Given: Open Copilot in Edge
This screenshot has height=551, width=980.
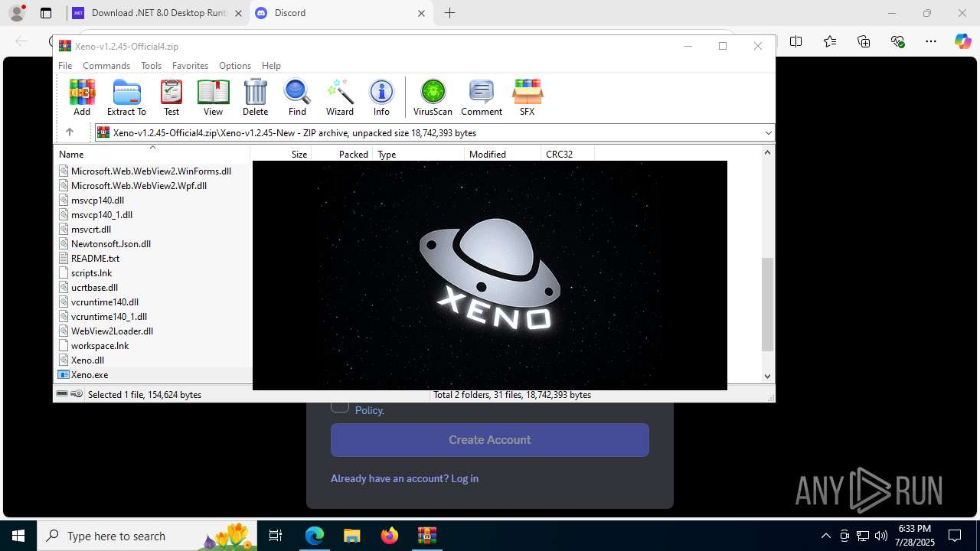Looking at the screenshot, I should 962,41.
